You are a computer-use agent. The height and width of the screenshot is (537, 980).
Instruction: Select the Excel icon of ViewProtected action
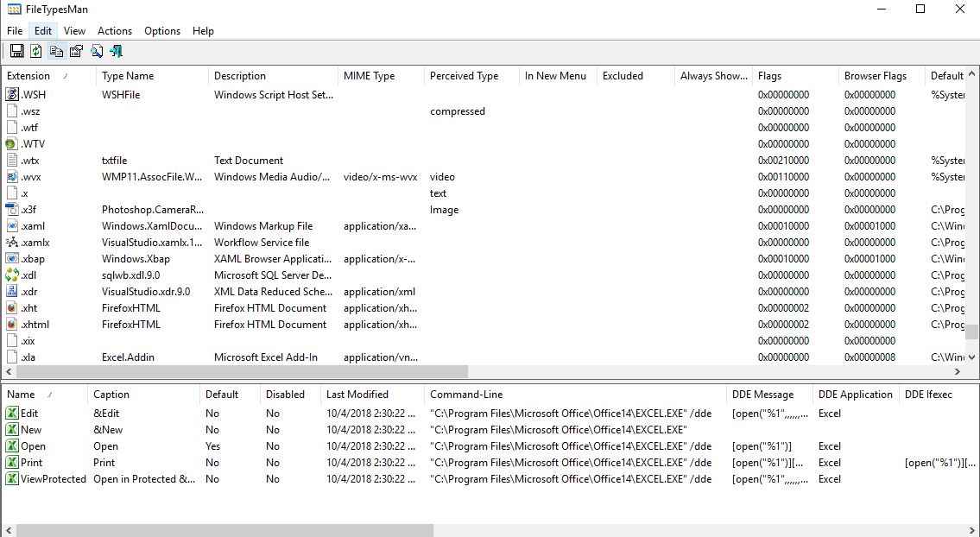tap(12, 479)
